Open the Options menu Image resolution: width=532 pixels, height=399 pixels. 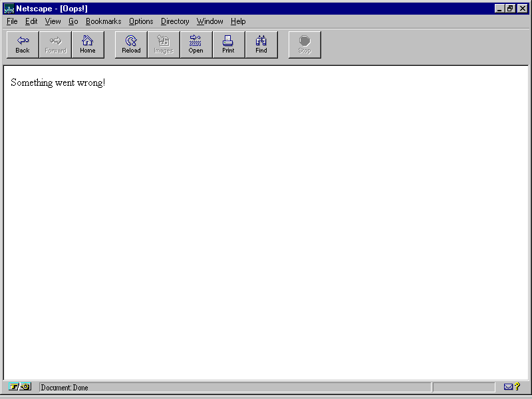pyautogui.click(x=141, y=21)
